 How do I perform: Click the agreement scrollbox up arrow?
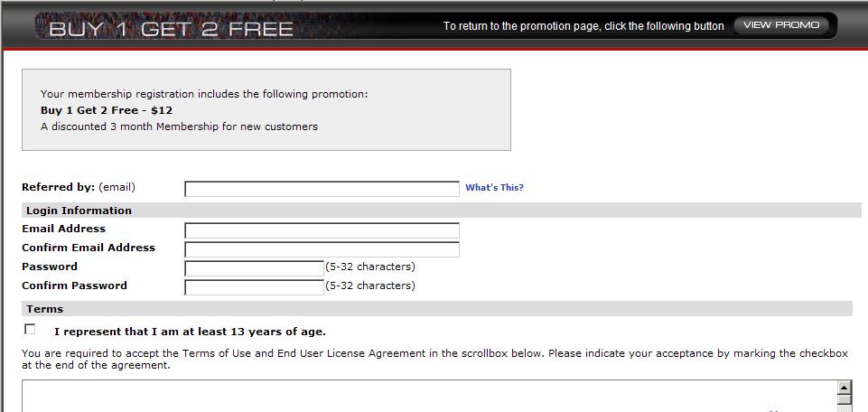coord(845,388)
